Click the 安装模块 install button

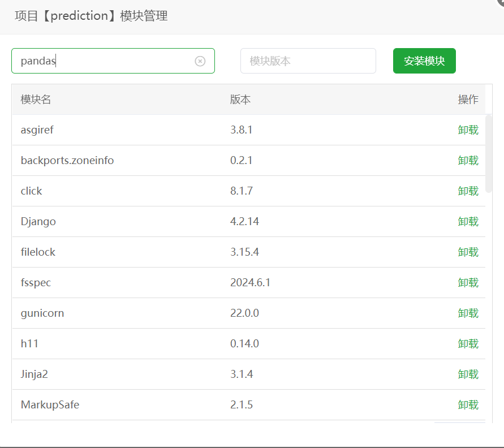[424, 61]
